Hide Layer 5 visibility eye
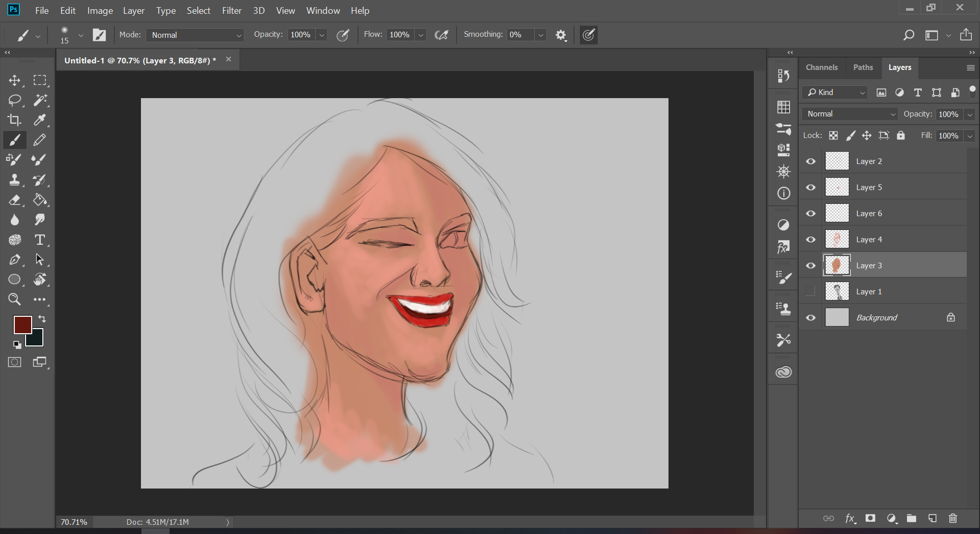This screenshot has height=534, width=980. 810,188
